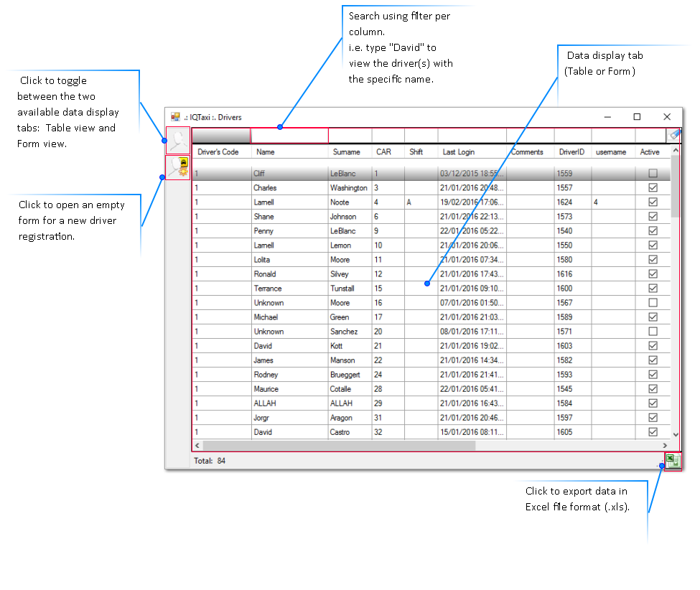Click the Last Login filter field
Screen dimensions: 700x590
click(472, 135)
